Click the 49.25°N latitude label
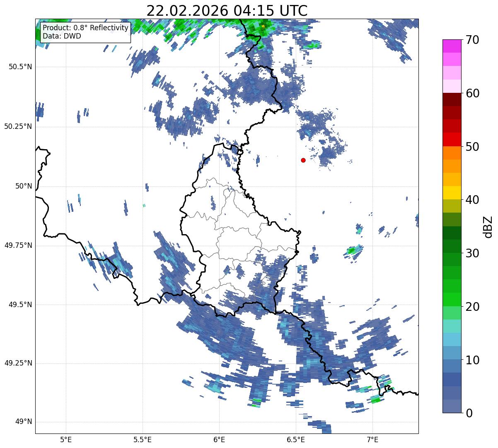This screenshot has width=498, height=448. click(18, 363)
